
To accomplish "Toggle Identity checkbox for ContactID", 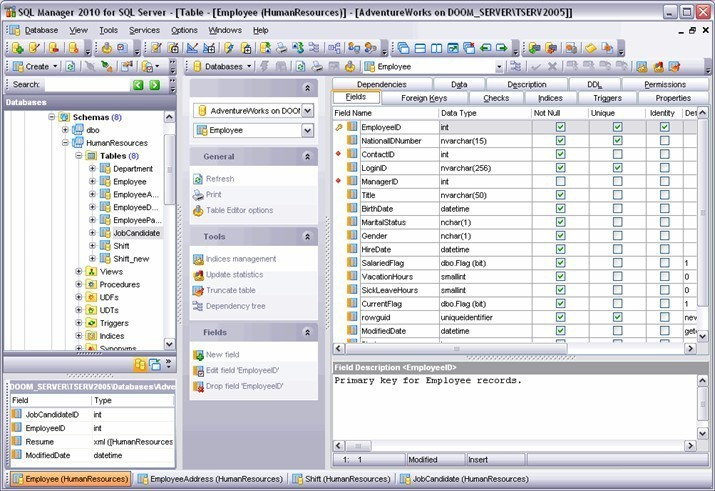I will tap(664, 154).
